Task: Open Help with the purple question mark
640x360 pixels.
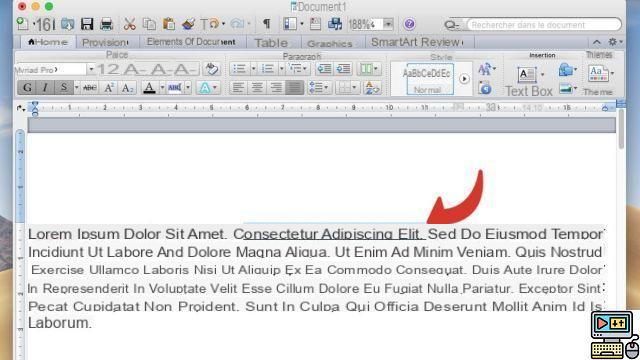Action: pos(409,24)
